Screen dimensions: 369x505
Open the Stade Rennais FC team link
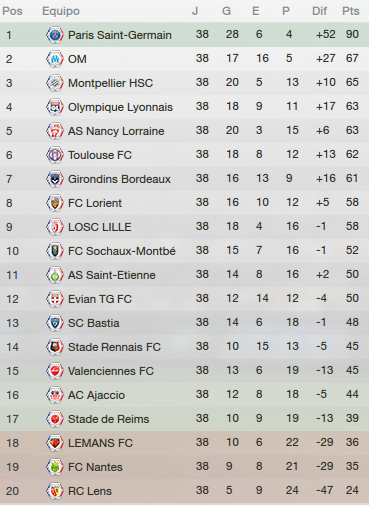(114, 347)
